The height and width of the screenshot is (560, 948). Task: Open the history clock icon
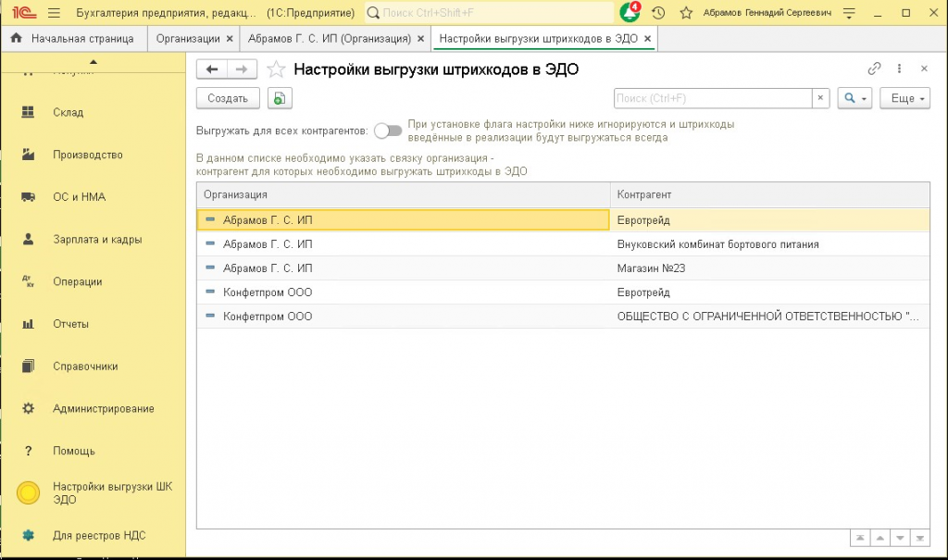pyautogui.click(x=658, y=13)
